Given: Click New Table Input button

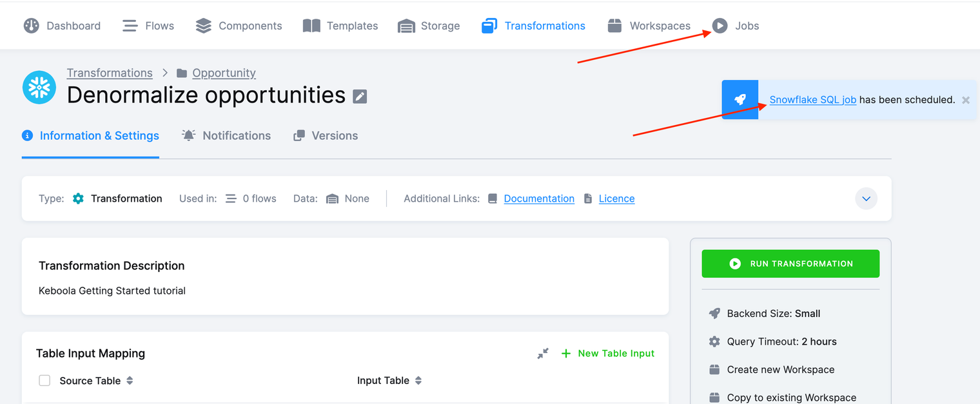Looking at the screenshot, I should pos(608,353).
